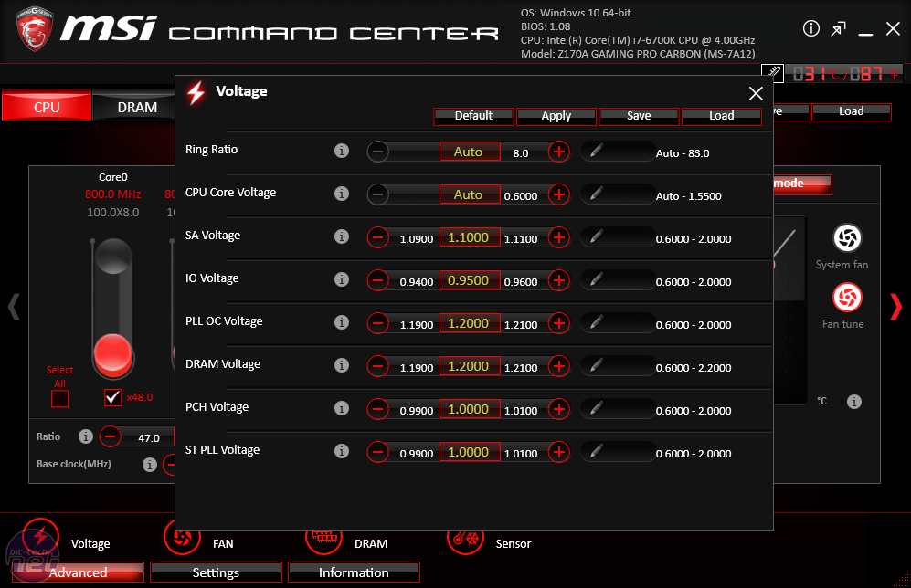Viewport: 911px width, 588px height.
Task: Click the info icon for PLL OC Voltage
Action: tap(342, 322)
